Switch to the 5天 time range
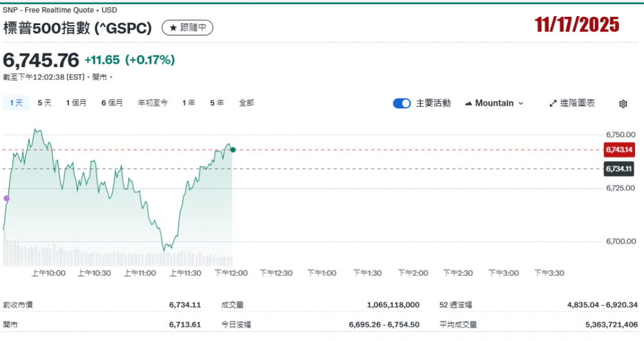The image size is (644, 341). pyautogui.click(x=44, y=102)
